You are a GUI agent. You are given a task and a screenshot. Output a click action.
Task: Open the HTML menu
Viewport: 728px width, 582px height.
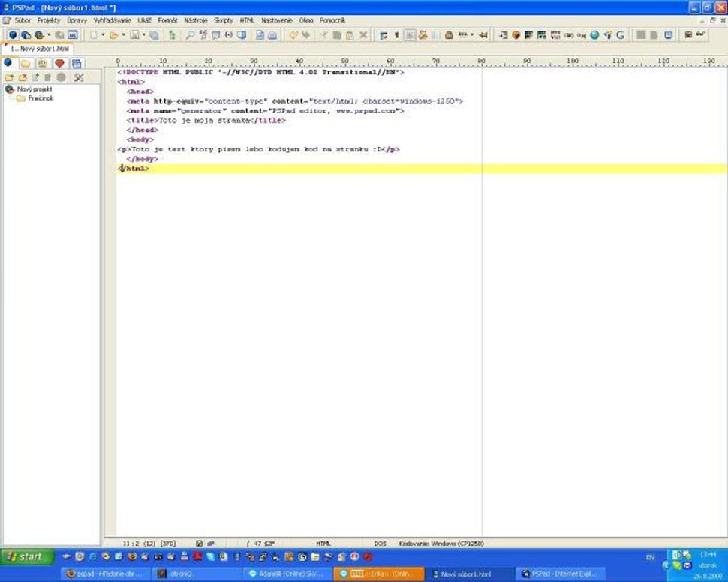point(247,20)
